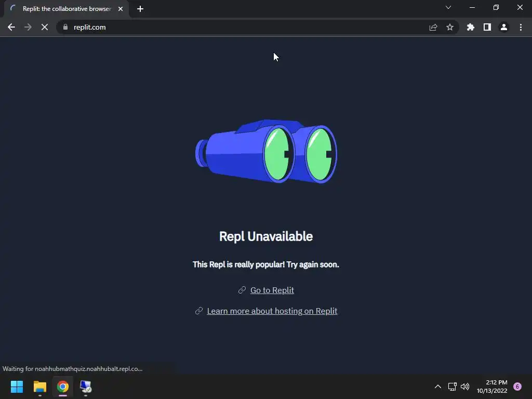Click 'This Repl is really popular!' message
The height and width of the screenshot is (399, 532).
tap(266, 264)
